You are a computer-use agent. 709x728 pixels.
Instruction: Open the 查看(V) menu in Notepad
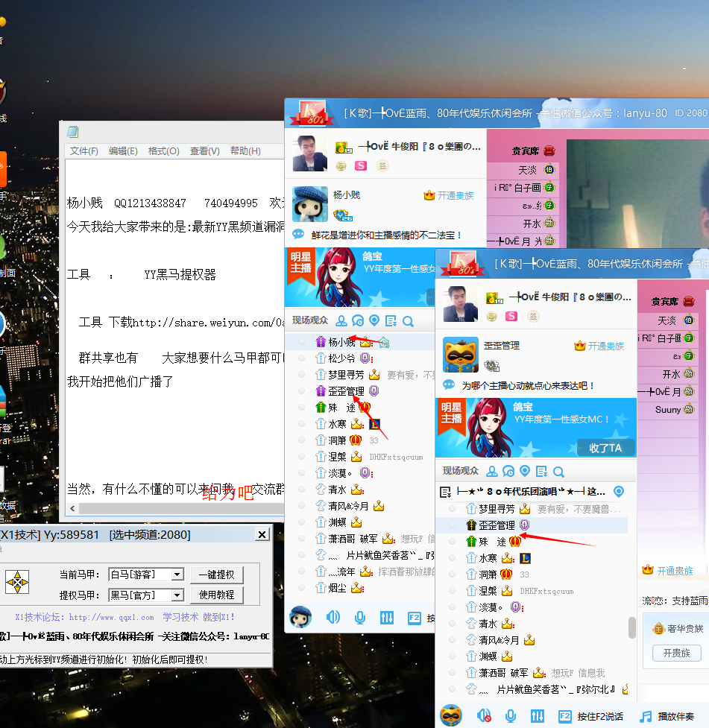click(x=205, y=151)
